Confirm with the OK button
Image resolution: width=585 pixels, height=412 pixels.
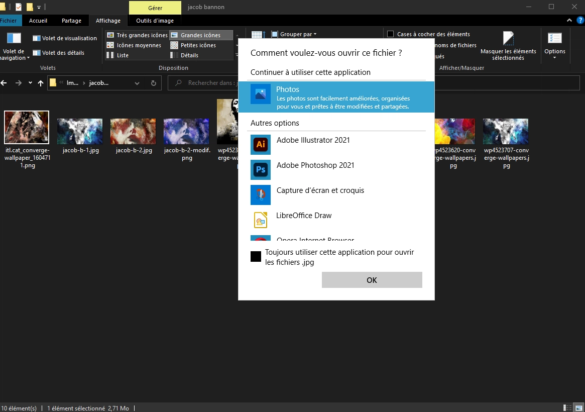[x=372, y=280]
